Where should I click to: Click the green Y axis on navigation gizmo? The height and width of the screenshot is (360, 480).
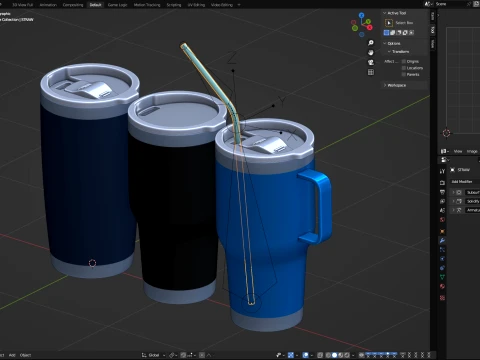[x=368, y=21]
